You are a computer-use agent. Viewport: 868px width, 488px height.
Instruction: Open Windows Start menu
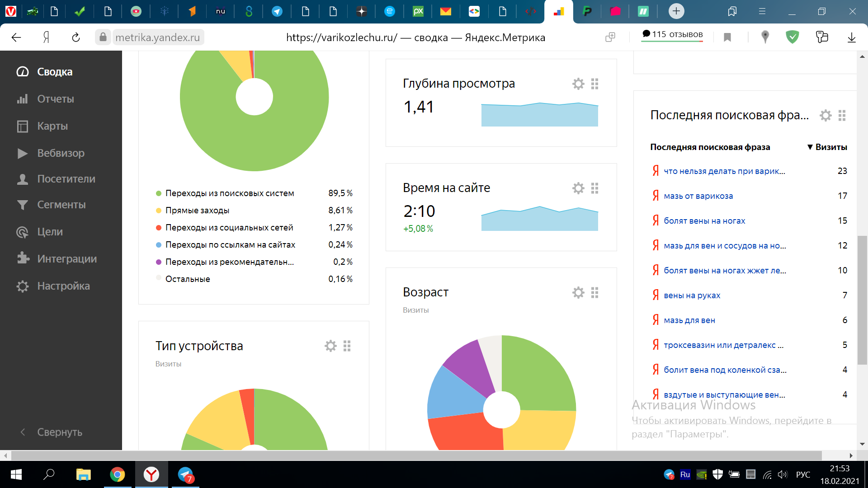pyautogui.click(x=16, y=474)
